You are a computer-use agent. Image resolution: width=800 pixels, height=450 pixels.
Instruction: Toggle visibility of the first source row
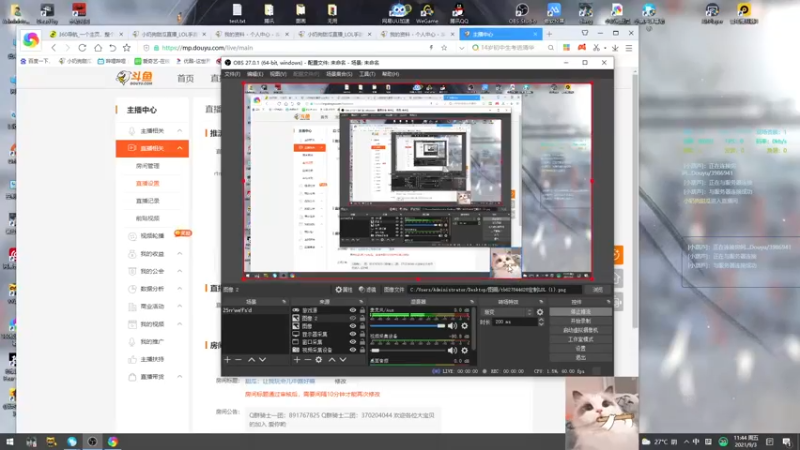353,310
